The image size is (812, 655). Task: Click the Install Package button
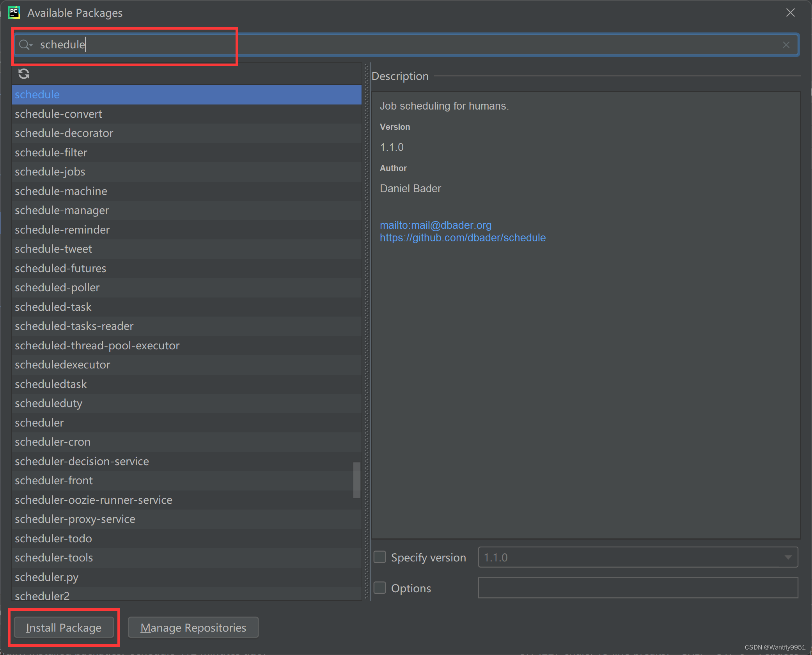pyautogui.click(x=64, y=628)
